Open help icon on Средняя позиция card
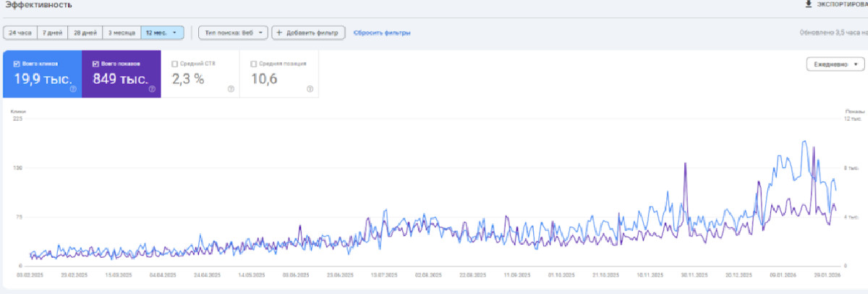 click(310, 90)
